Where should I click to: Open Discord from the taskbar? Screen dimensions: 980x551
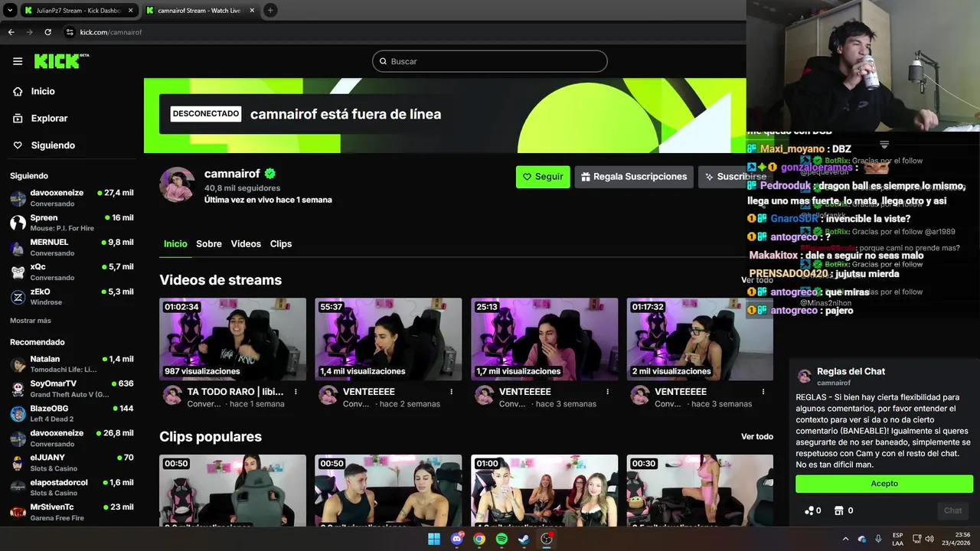pos(457,539)
